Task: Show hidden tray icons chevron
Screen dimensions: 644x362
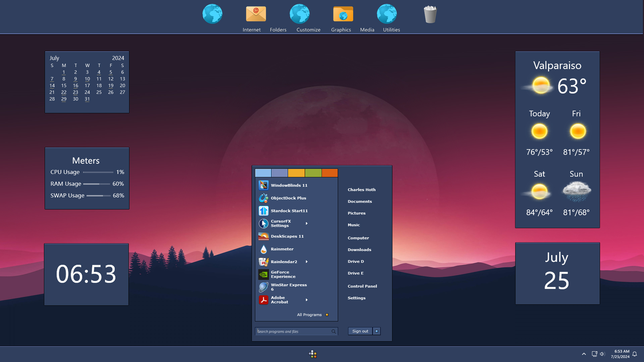Action: coord(584,354)
